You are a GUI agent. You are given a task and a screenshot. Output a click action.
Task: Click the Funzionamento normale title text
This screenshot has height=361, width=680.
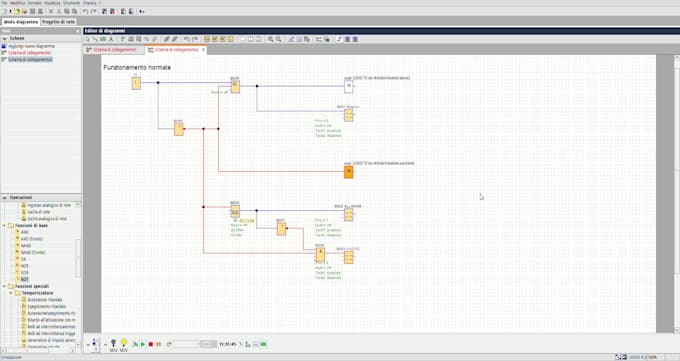point(137,68)
